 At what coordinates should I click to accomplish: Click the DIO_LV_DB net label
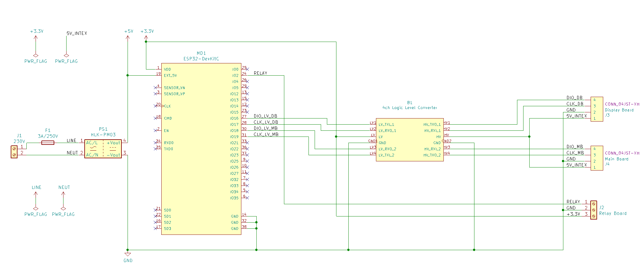tap(265, 116)
